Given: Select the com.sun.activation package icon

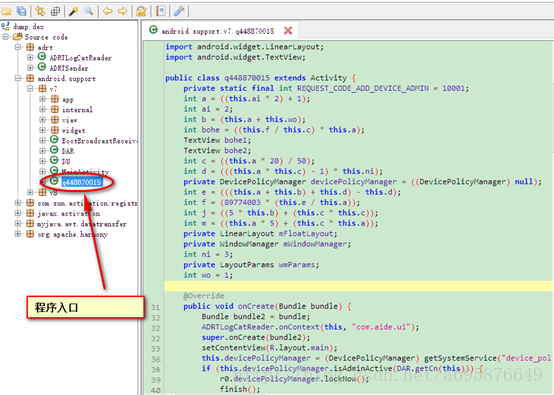Looking at the screenshot, I should [x=30, y=203].
